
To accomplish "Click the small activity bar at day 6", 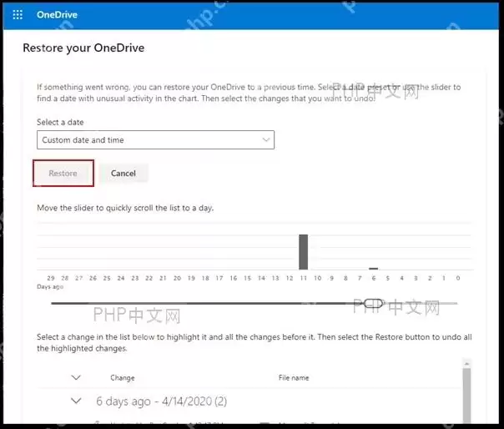I will point(374,269).
